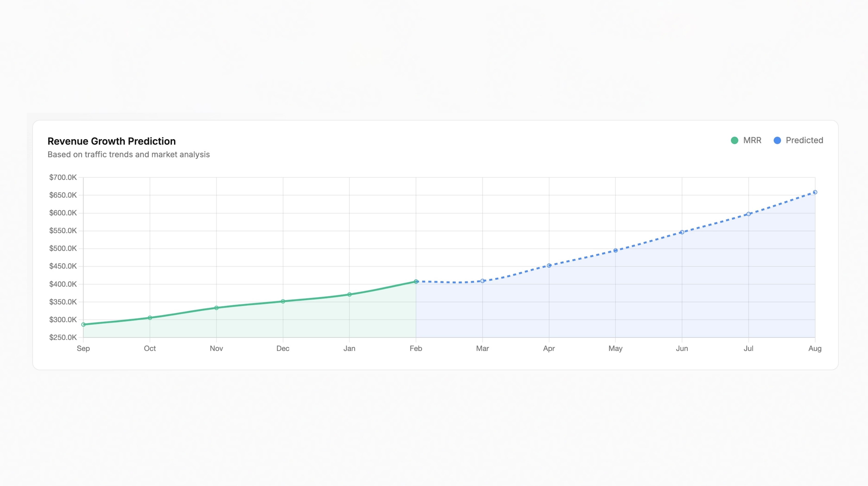Click the Oct MRR data point

150,318
